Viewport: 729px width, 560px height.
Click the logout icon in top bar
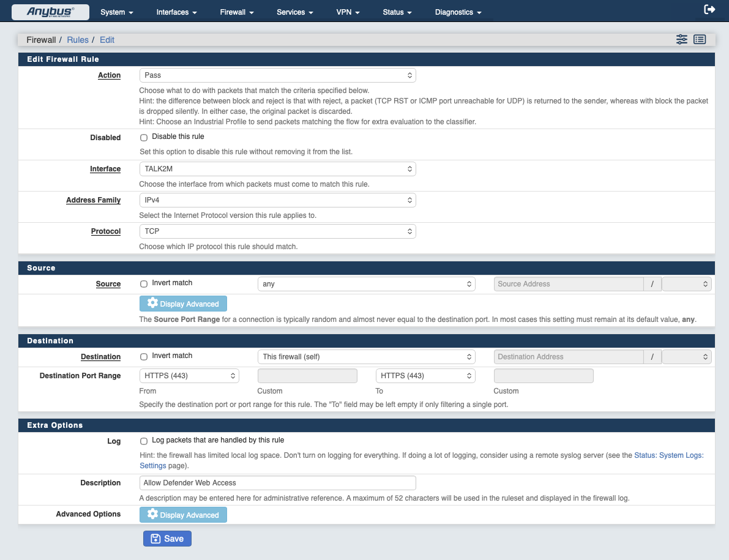[709, 9]
